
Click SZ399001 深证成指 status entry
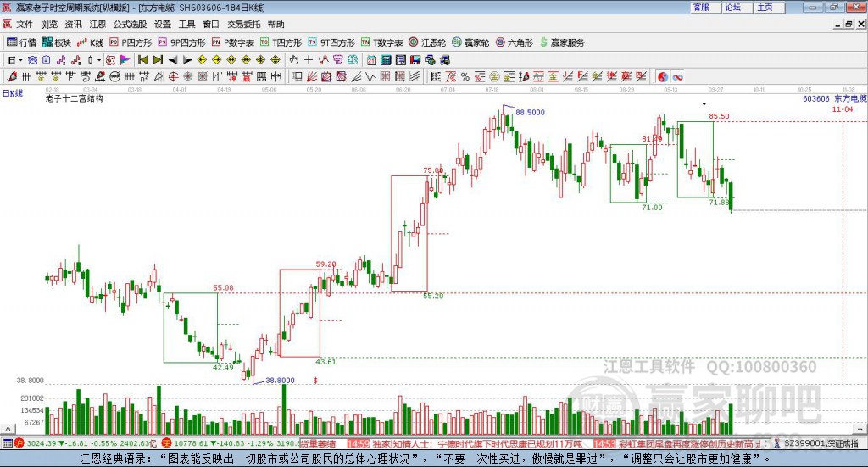821,443
